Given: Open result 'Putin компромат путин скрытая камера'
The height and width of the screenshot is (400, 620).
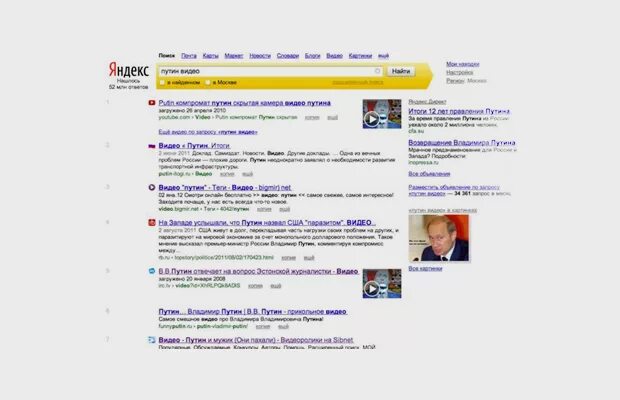Looking at the screenshot, I should (244, 103).
